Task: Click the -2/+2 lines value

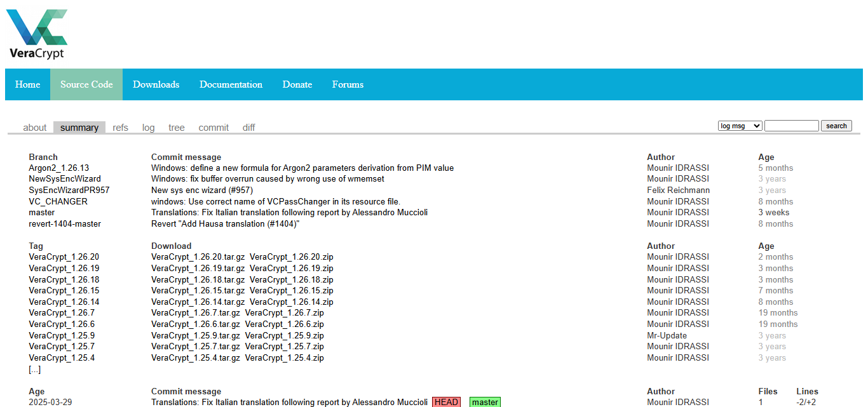Action: tap(806, 402)
